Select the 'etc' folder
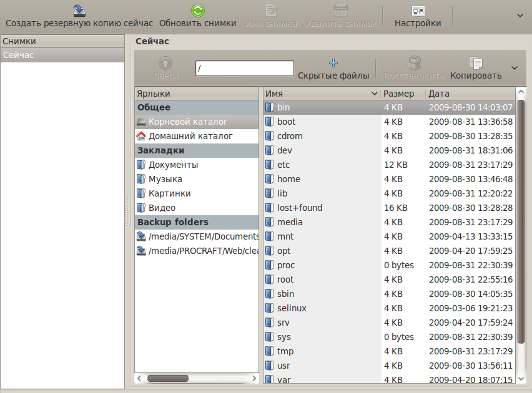 [390, 165]
